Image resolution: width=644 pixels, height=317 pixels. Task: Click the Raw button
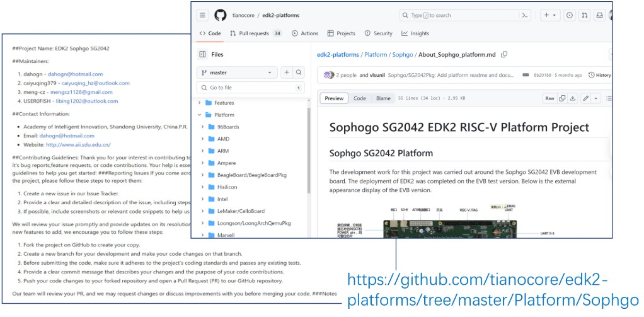549,98
